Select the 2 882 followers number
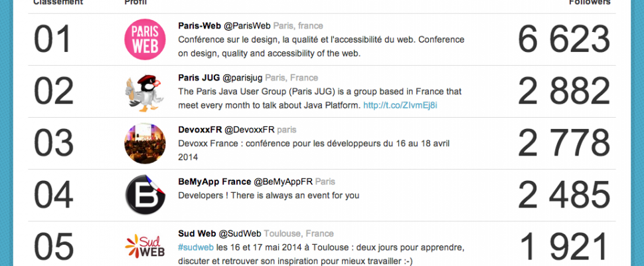This screenshot has width=644, height=266. point(564,91)
